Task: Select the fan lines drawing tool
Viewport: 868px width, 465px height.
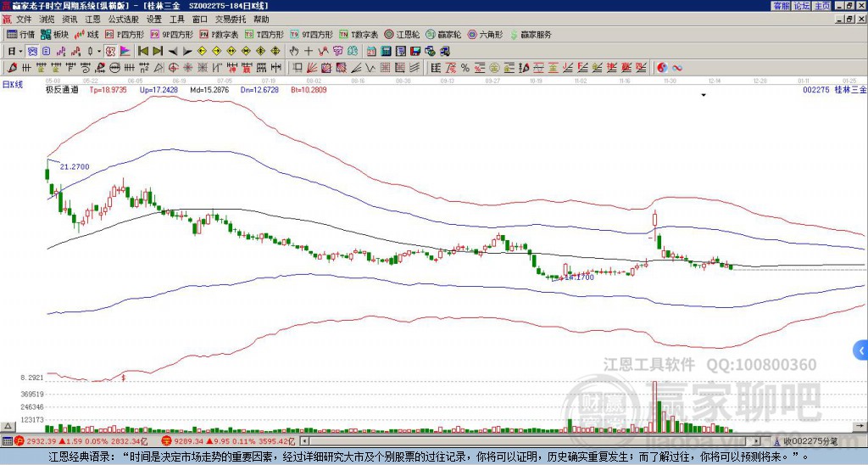Action: point(312,68)
